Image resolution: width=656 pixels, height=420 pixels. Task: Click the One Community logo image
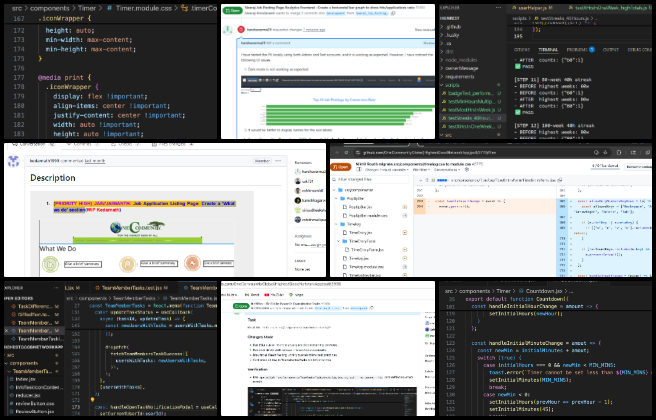tap(137, 228)
